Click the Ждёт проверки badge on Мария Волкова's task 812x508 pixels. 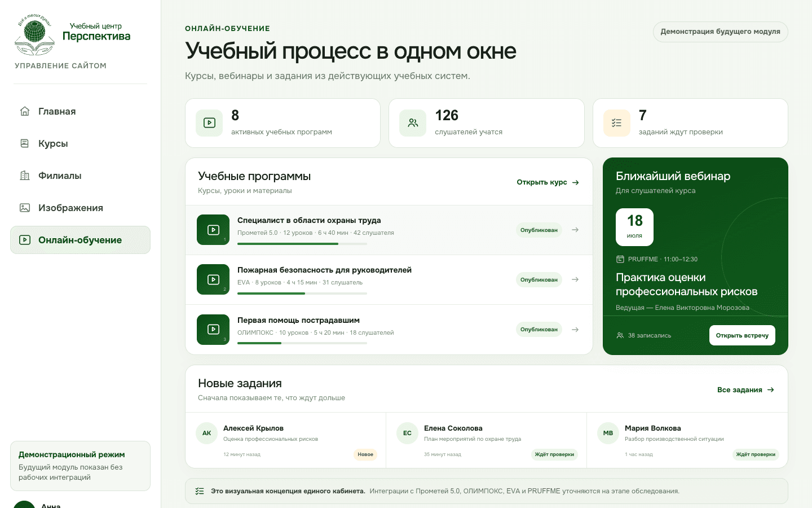pos(756,454)
